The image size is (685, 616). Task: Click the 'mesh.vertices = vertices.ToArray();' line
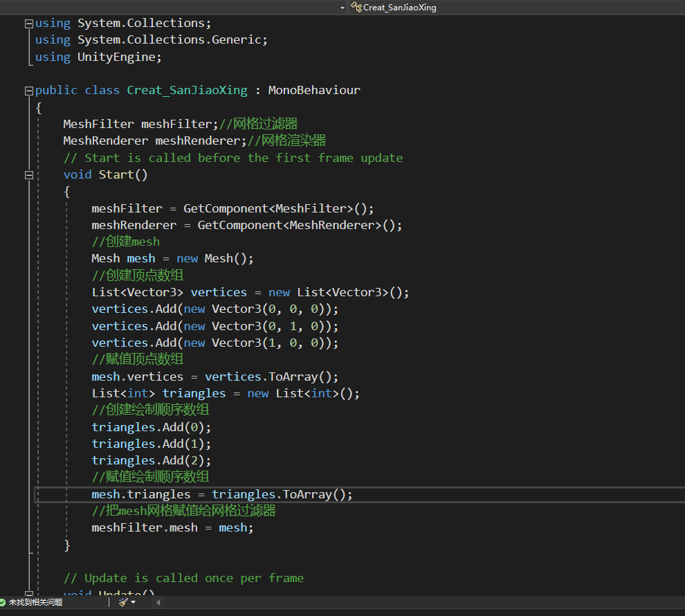[215, 377]
